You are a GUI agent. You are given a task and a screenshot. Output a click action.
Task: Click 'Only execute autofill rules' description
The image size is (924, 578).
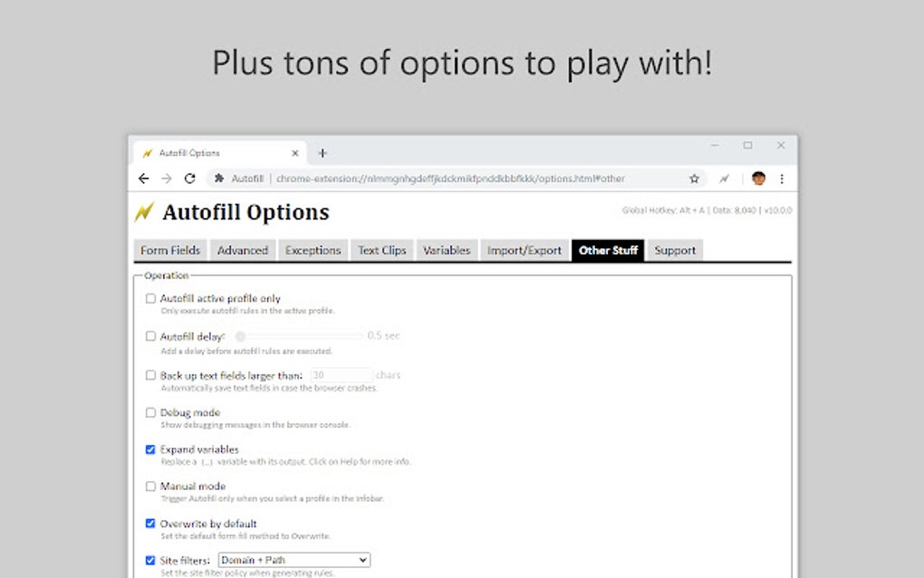click(247, 311)
